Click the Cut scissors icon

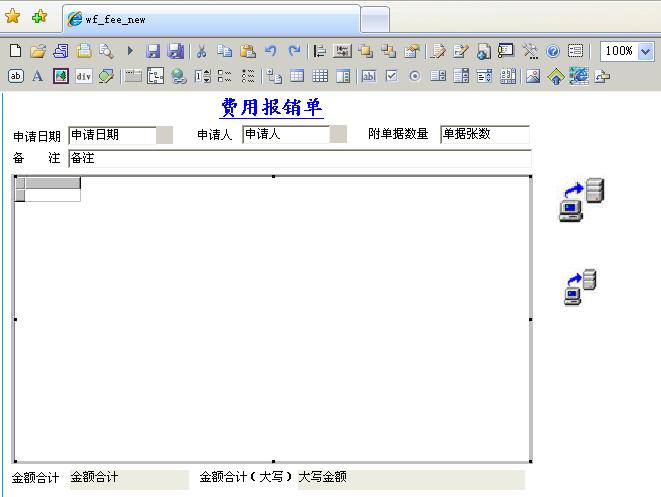tap(201, 51)
